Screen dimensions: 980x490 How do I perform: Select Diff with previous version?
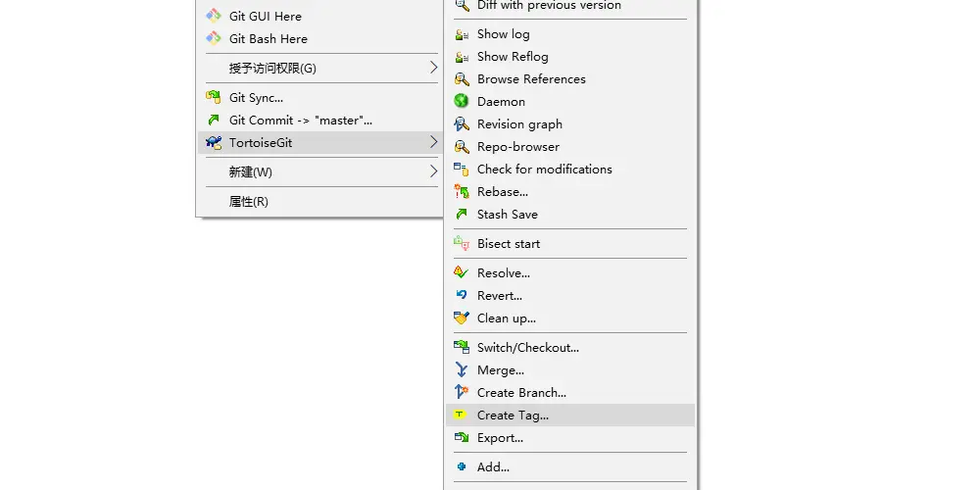tap(570, 6)
